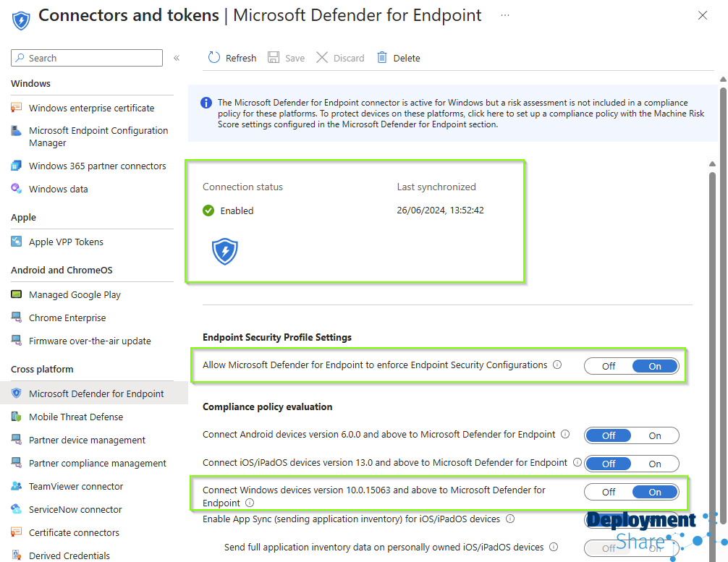Screen dimensions: 728x562
Task: Click info icon beside Endpoint Security Configurations
Action: pyautogui.click(x=557, y=365)
